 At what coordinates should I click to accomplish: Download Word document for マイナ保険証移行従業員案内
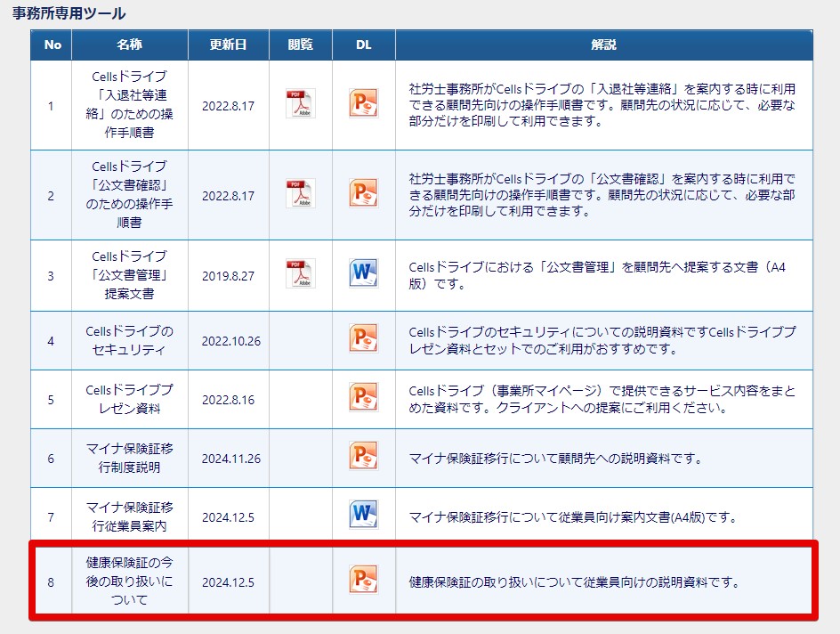coord(364,515)
